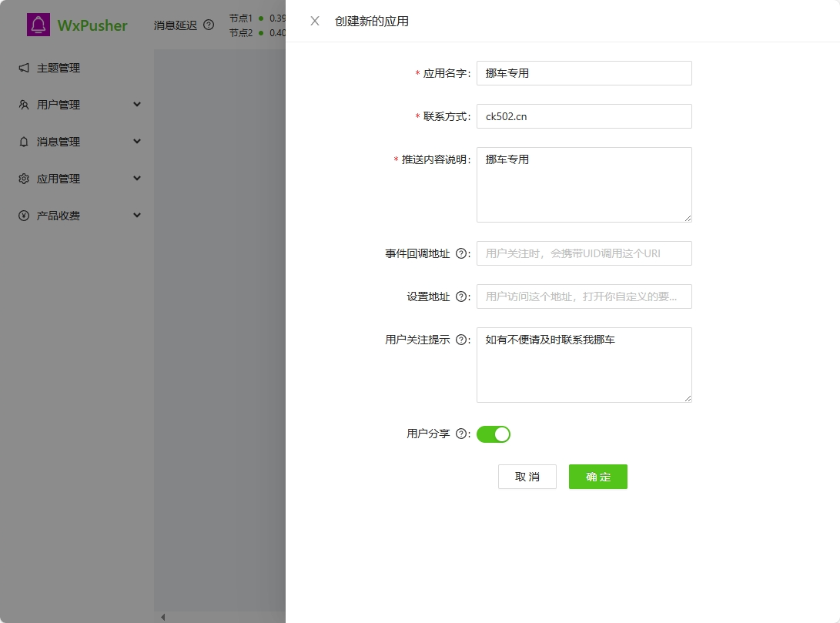Click the 消息延迟 help question icon
Viewport: 840px width, 623px height.
tap(209, 25)
